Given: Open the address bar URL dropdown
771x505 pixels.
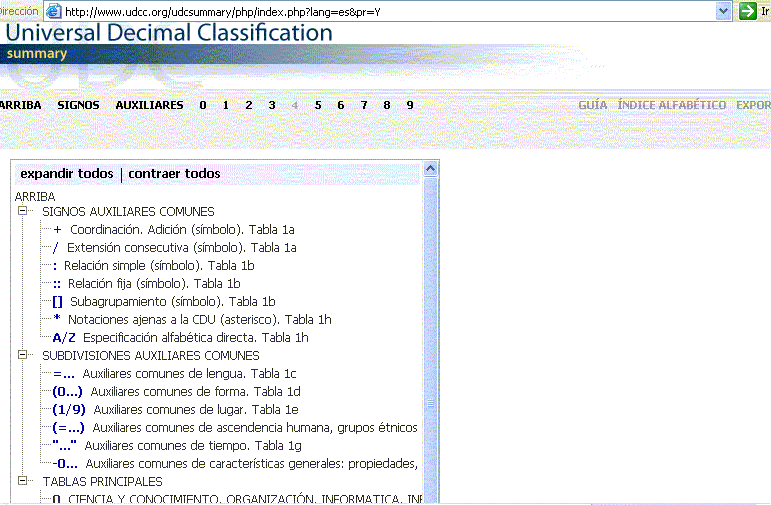Looking at the screenshot, I should pyautogui.click(x=725, y=11).
